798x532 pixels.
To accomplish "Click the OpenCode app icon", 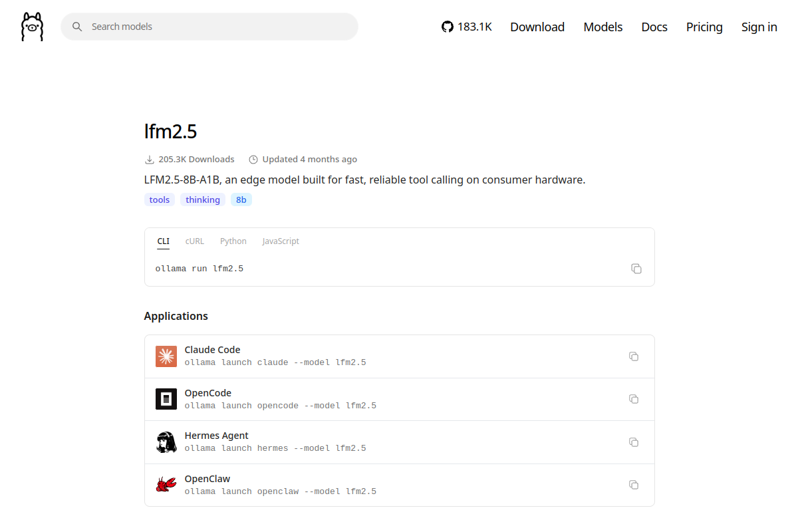I will (x=166, y=399).
